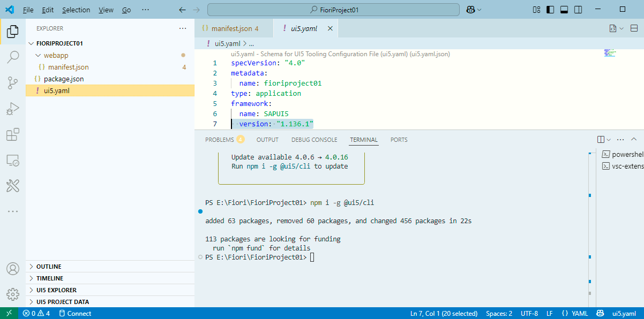Screen dimensions: 644x319
Task: Split the terminal with split icon
Action: 601,140
